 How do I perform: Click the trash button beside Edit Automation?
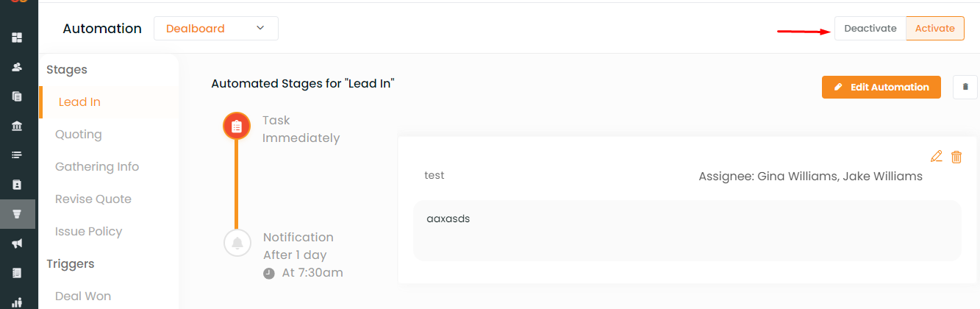(965, 87)
